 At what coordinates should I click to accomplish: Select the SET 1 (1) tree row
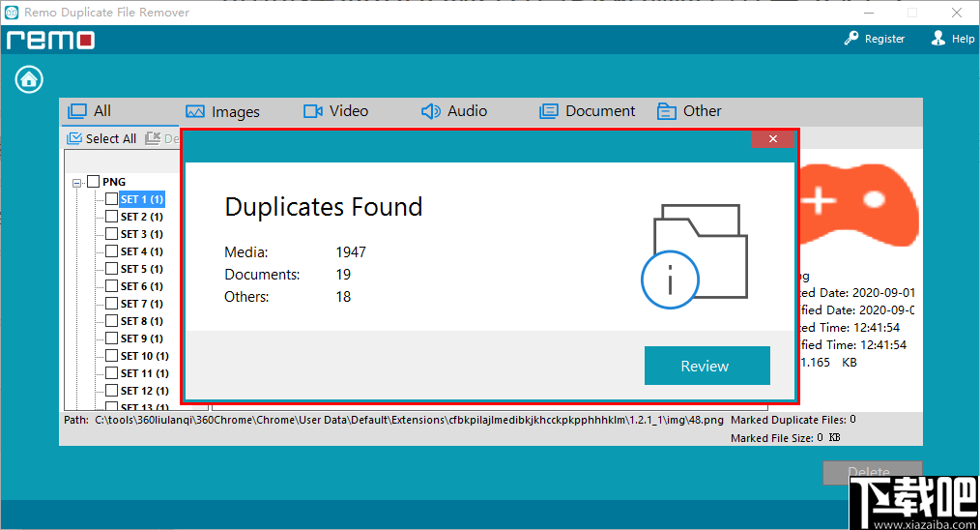click(x=142, y=199)
